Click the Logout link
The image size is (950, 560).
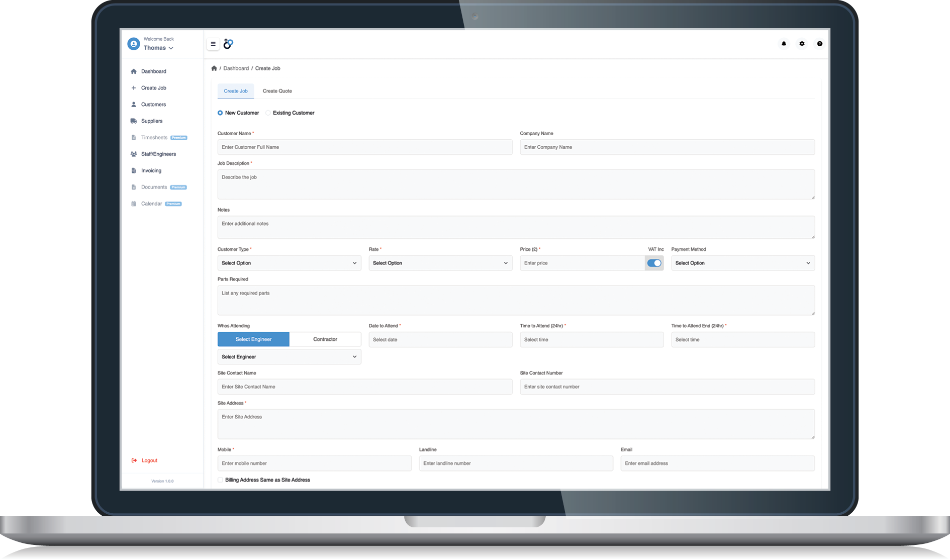(x=149, y=460)
